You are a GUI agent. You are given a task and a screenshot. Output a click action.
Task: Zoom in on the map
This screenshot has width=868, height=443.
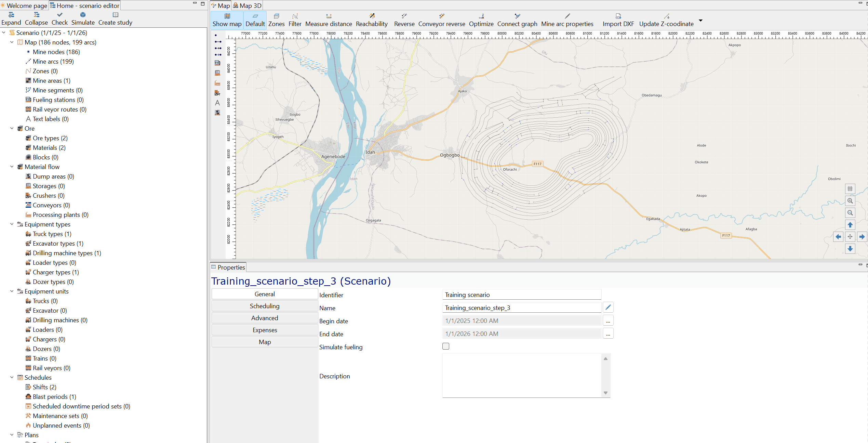pyautogui.click(x=850, y=201)
